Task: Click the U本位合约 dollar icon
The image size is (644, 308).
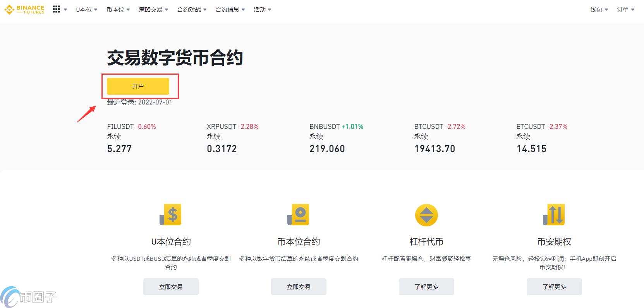Action: click(x=171, y=215)
